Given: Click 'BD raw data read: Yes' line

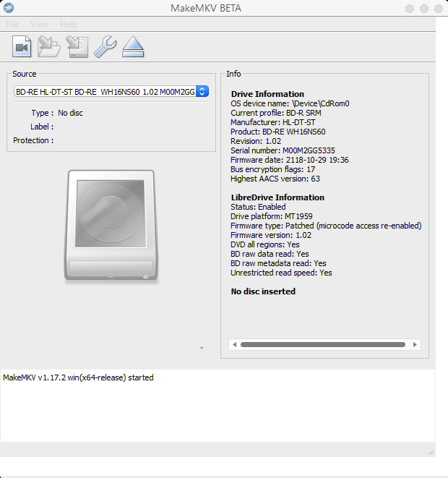Looking at the screenshot, I should click(x=270, y=254).
